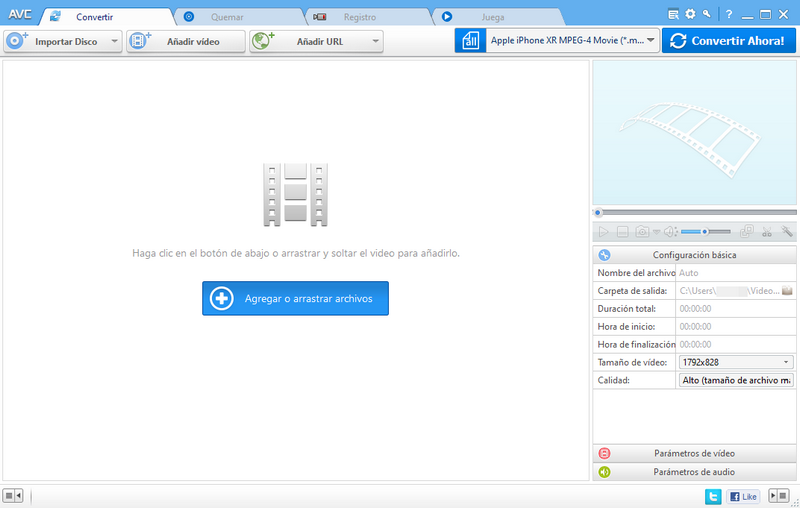
Task: Expand Parámetros de vídeo section
Action: (694, 453)
